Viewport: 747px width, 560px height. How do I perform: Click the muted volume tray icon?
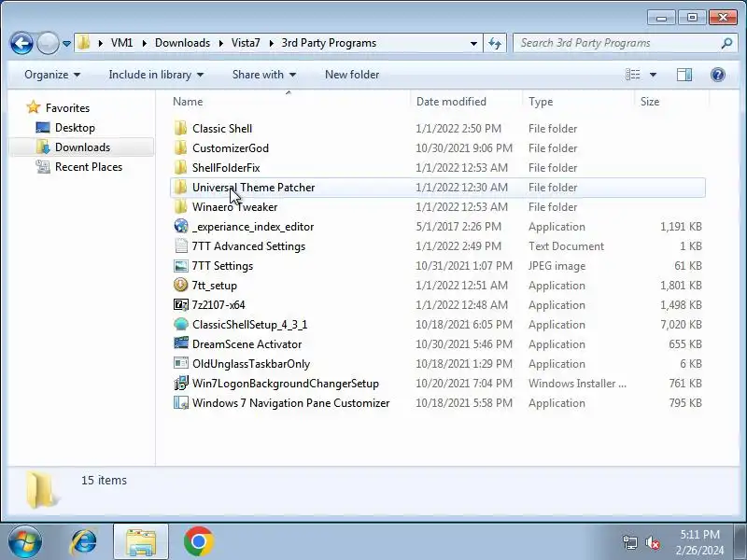pos(652,542)
